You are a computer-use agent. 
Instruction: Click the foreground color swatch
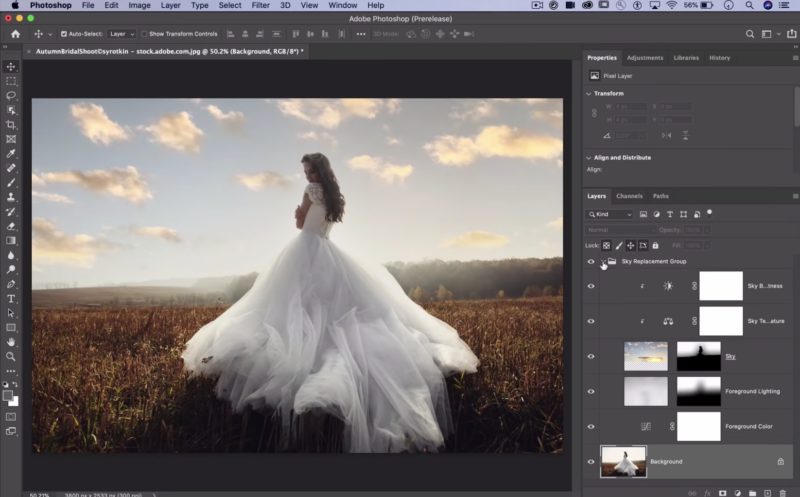tap(8, 395)
